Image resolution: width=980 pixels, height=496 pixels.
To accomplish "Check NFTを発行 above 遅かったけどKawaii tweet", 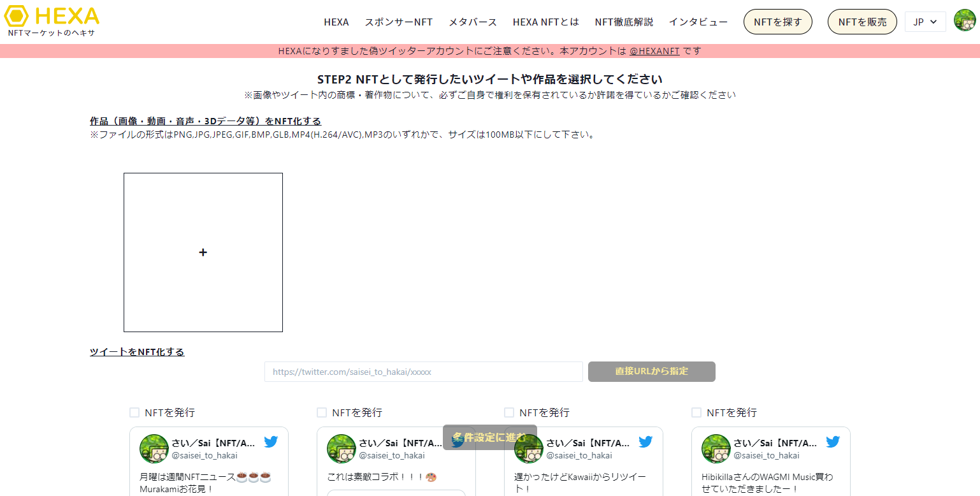I will pos(509,412).
